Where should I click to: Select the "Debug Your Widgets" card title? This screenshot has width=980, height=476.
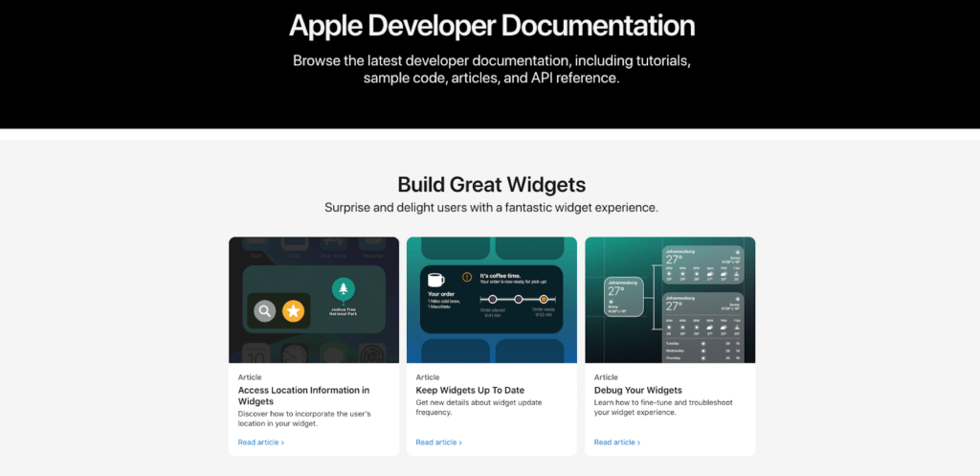click(637, 391)
